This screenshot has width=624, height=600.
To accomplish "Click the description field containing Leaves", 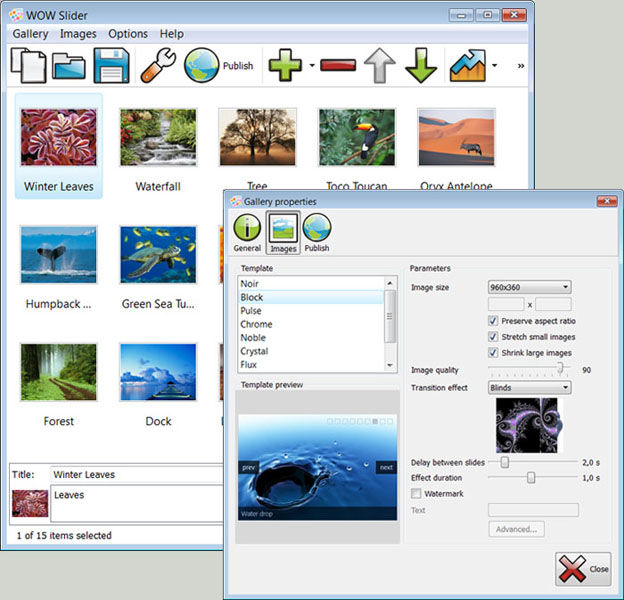I will click(x=137, y=503).
